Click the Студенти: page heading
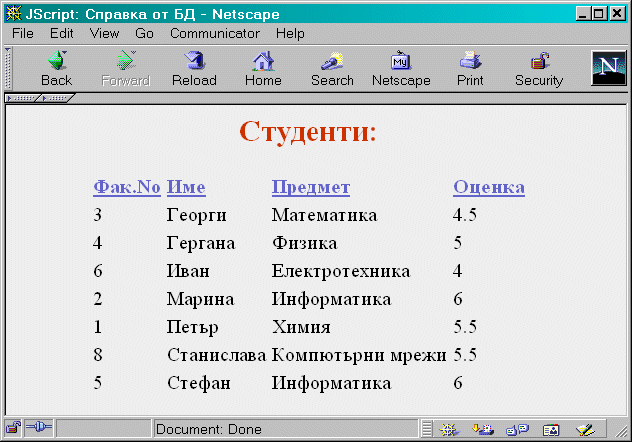The height and width of the screenshot is (442, 632). click(x=308, y=131)
